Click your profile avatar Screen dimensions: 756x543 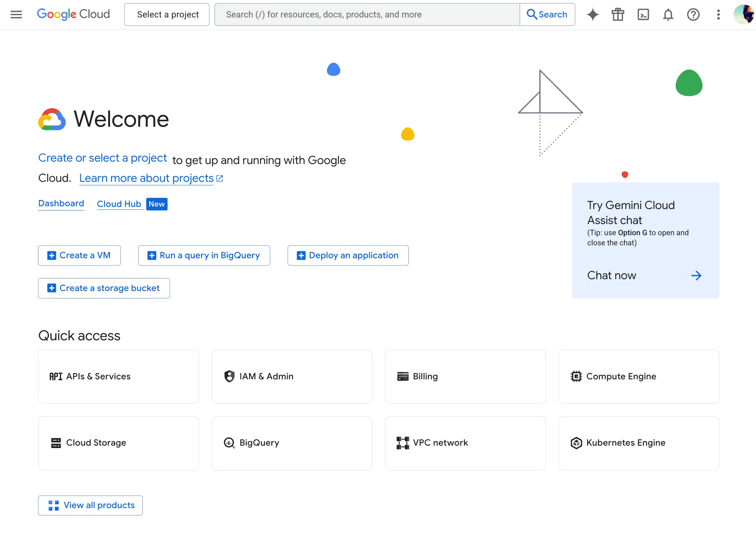[x=744, y=14]
